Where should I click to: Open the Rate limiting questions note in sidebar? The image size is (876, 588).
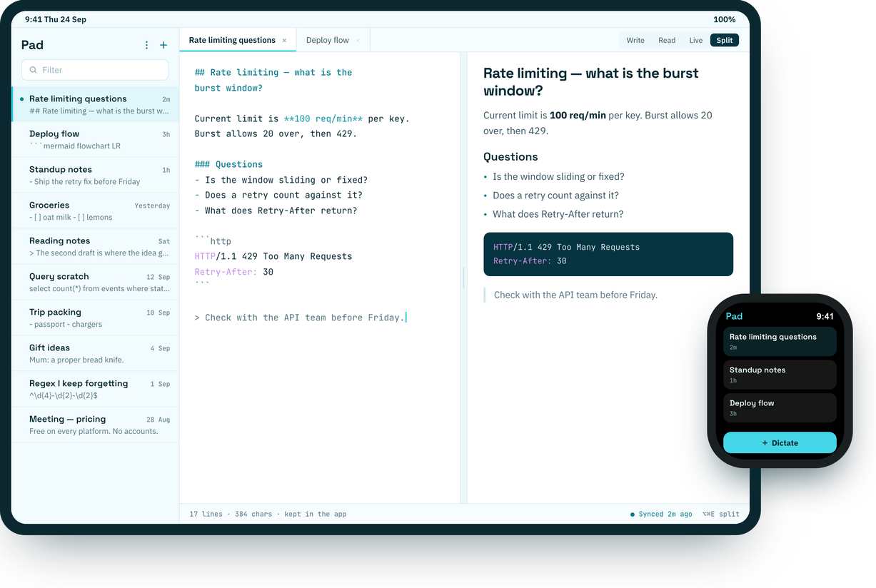coord(96,104)
